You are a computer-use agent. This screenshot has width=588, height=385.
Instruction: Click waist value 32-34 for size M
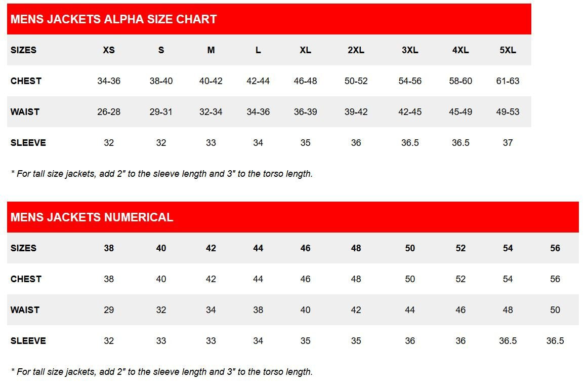click(211, 112)
